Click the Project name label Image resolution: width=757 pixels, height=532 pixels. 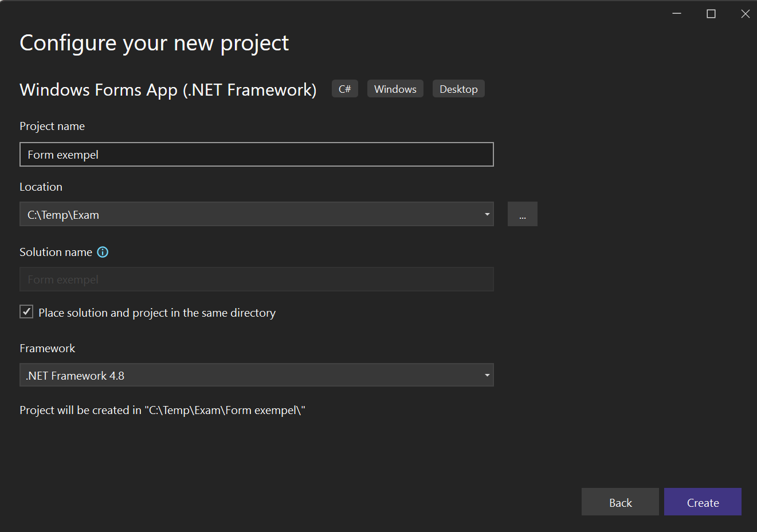pyautogui.click(x=52, y=126)
